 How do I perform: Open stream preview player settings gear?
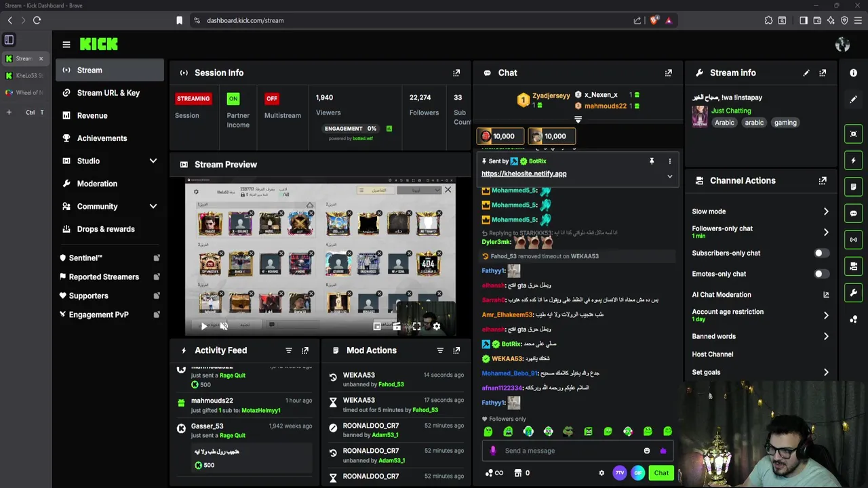point(437,326)
